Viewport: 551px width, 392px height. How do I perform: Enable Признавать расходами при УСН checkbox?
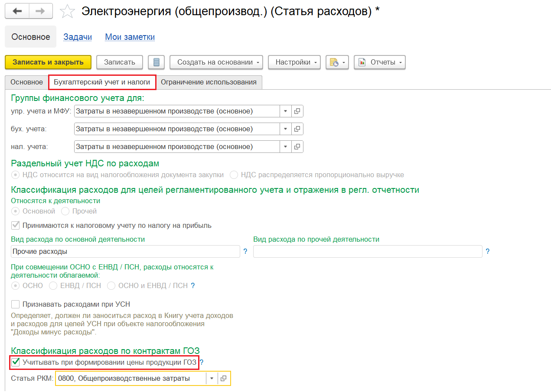click(16, 304)
